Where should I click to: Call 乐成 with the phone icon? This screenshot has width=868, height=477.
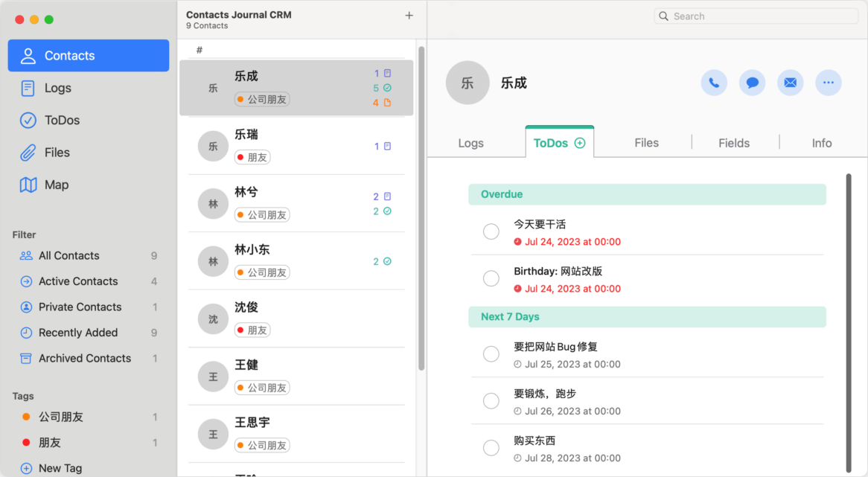point(714,83)
